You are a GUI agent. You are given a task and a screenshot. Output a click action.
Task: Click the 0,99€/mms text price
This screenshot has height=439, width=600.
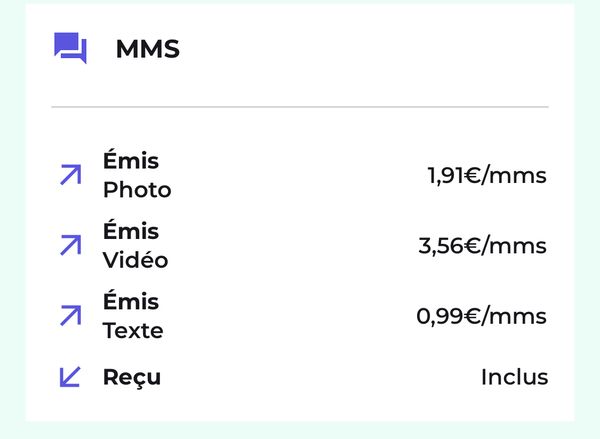(482, 317)
